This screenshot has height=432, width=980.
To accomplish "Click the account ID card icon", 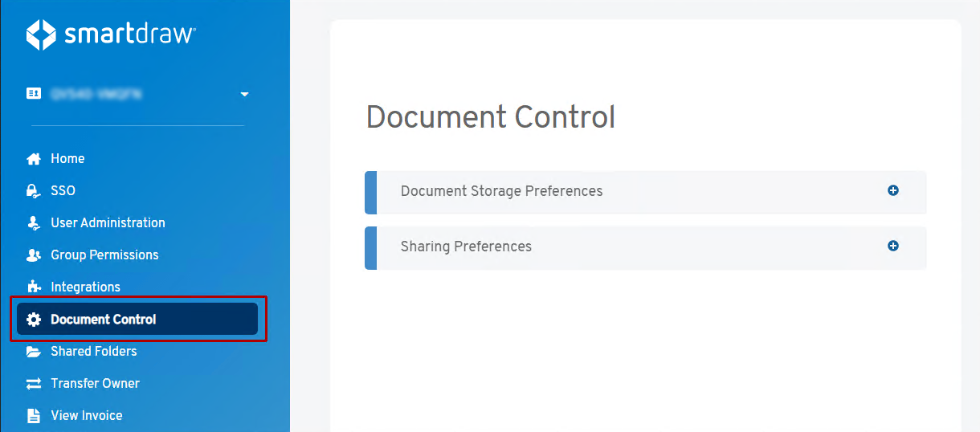I will (34, 94).
